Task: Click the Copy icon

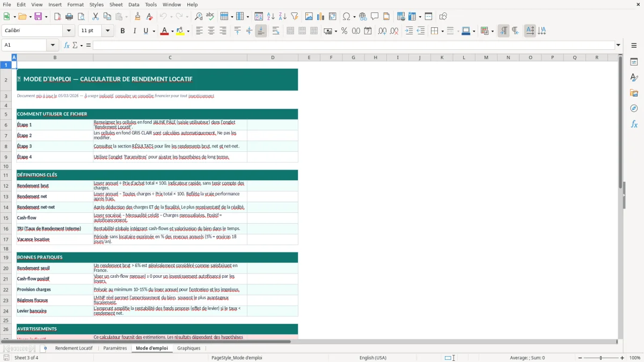Action: tap(107, 17)
